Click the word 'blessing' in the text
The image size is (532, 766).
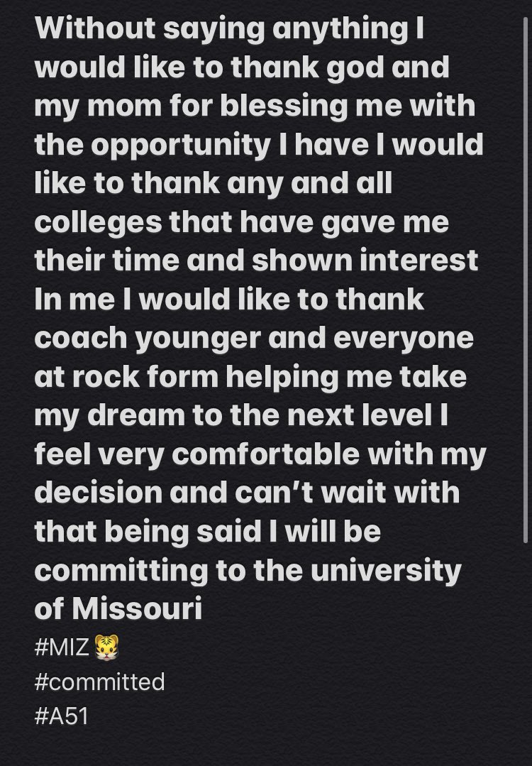284,107
